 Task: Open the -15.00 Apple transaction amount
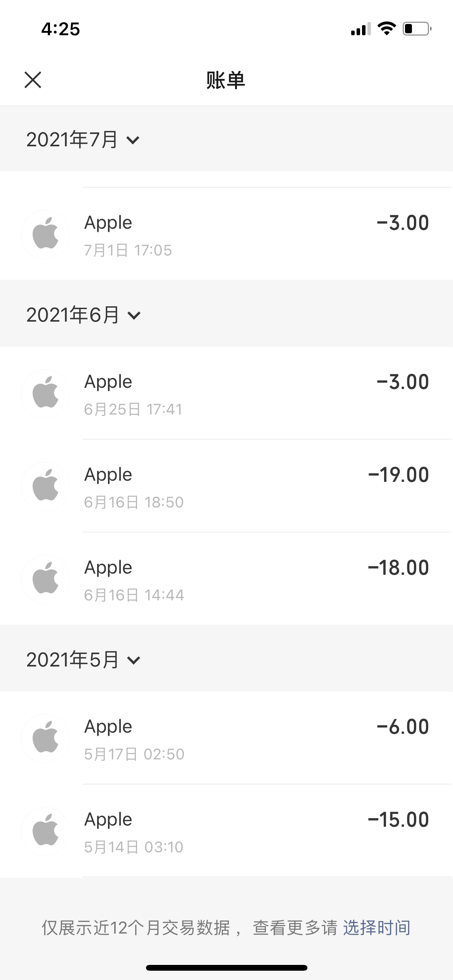coord(398,820)
